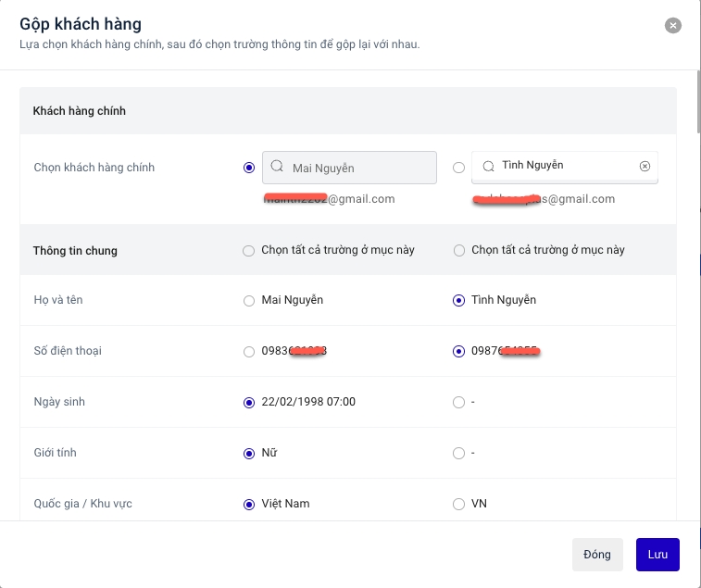The height and width of the screenshot is (588, 701).
Task: Select right phone number starting 0987
Action: point(458,352)
